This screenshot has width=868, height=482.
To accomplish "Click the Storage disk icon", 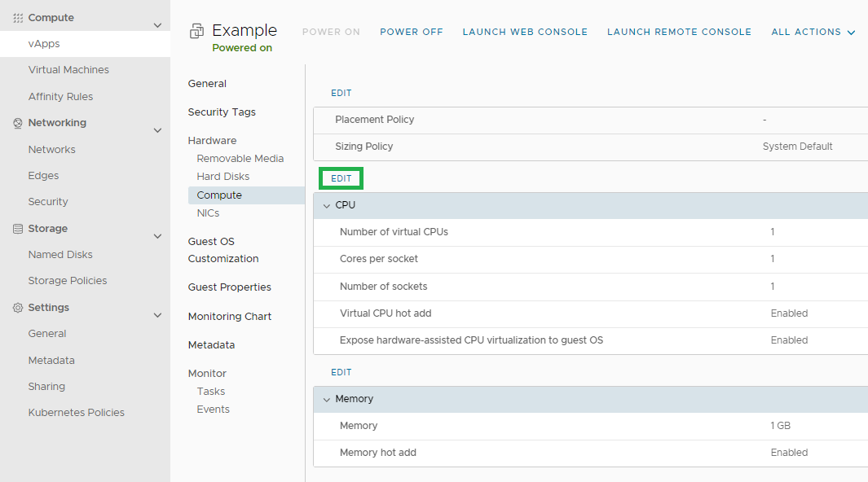I will coord(18,228).
